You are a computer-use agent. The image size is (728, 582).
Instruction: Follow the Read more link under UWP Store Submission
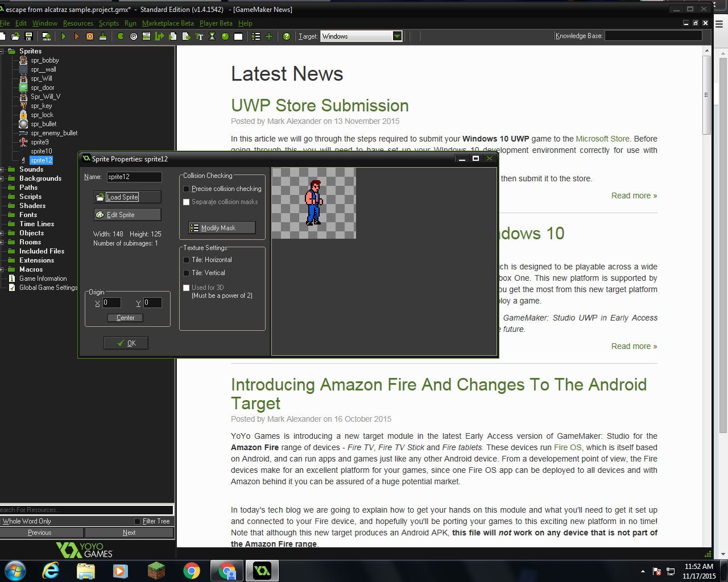coord(634,195)
